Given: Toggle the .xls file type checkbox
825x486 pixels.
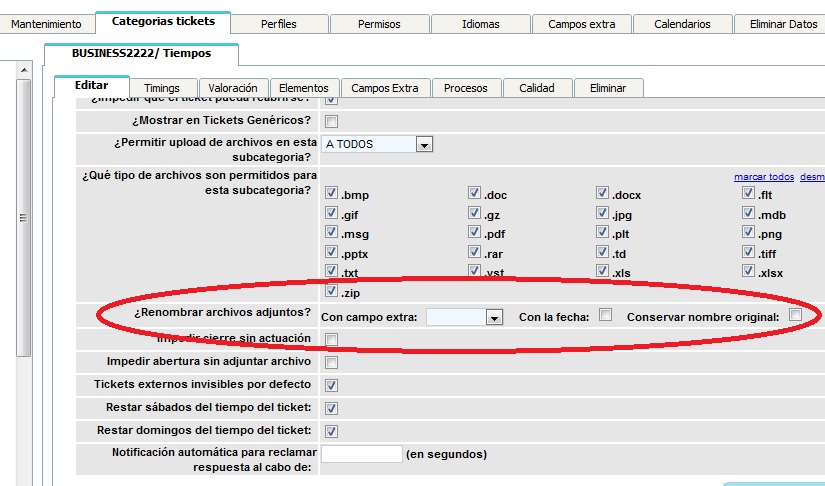Looking at the screenshot, I should pyautogui.click(x=602, y=270).
